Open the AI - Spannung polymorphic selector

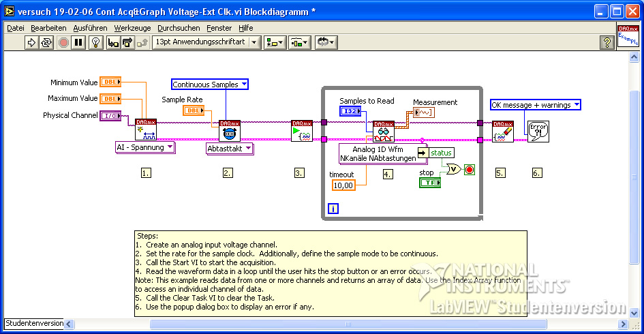pyautogui.click(x=145, y=147)
